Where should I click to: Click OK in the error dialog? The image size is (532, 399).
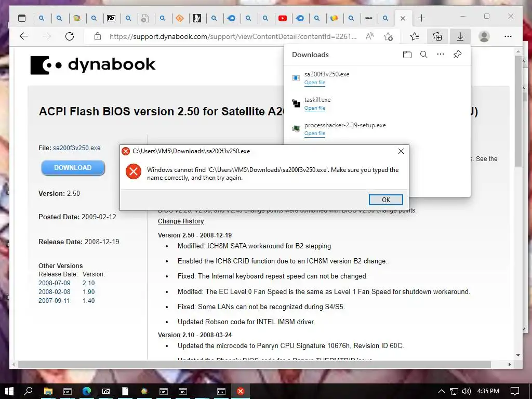(x=386, y=200)
